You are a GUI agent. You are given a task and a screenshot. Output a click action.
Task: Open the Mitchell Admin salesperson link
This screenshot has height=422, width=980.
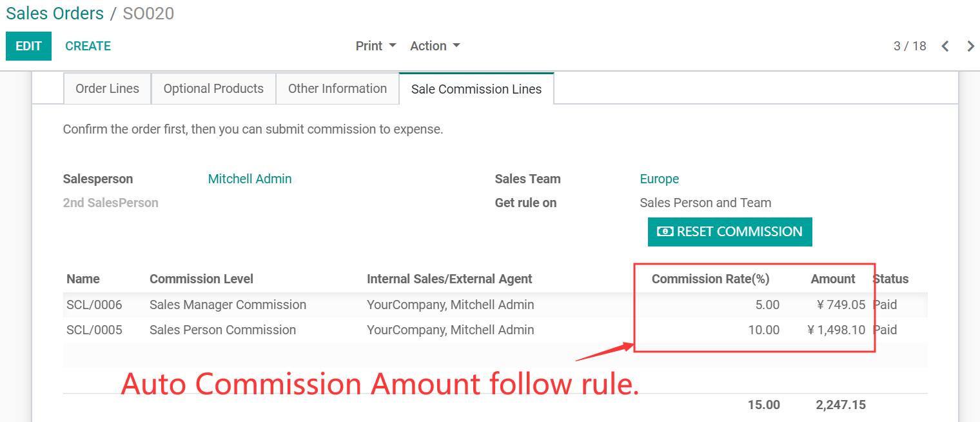click(250, 179)
